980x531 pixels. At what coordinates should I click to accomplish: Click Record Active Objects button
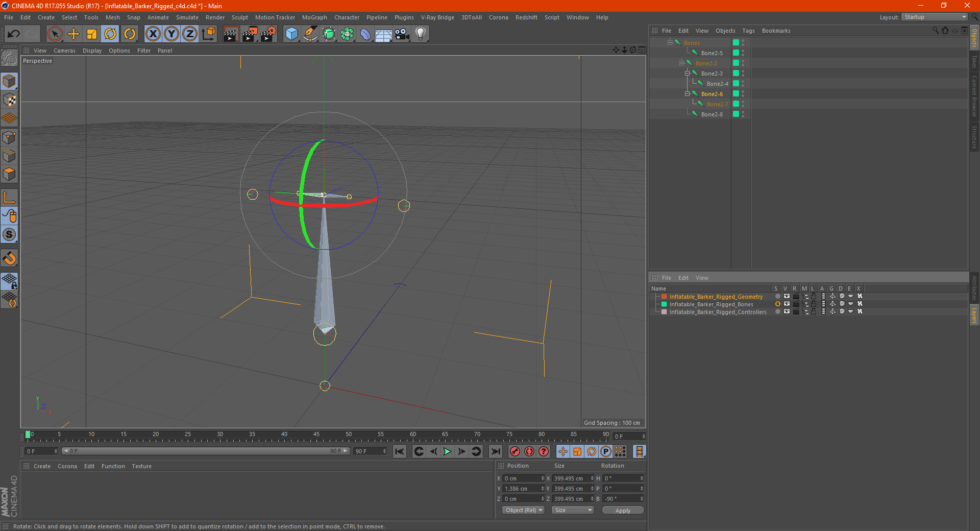tap(515, 451)
